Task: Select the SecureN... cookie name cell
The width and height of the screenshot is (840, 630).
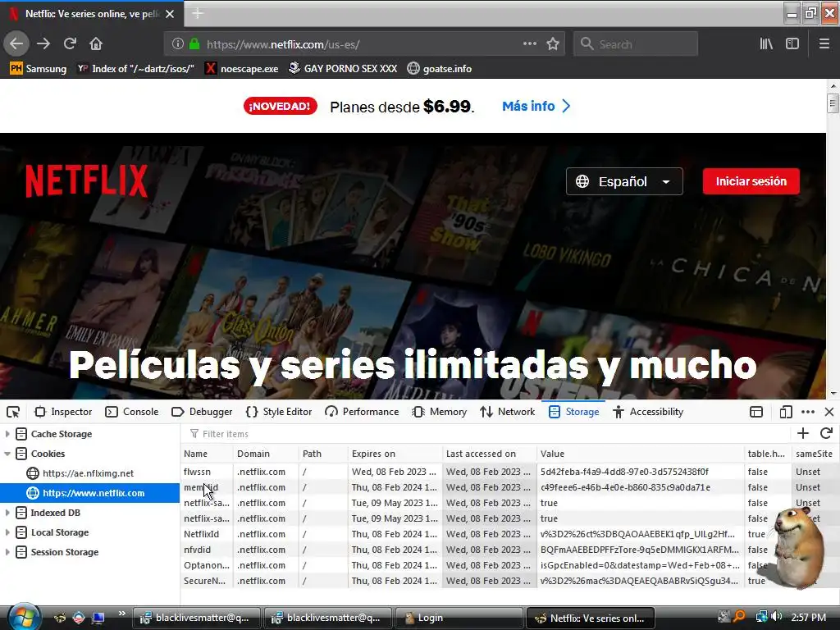Action: pyautogui.click(x=207, y=581)
